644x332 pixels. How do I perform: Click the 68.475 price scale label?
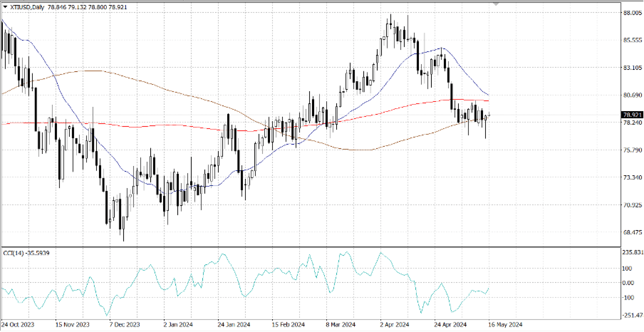click(633, 232)
